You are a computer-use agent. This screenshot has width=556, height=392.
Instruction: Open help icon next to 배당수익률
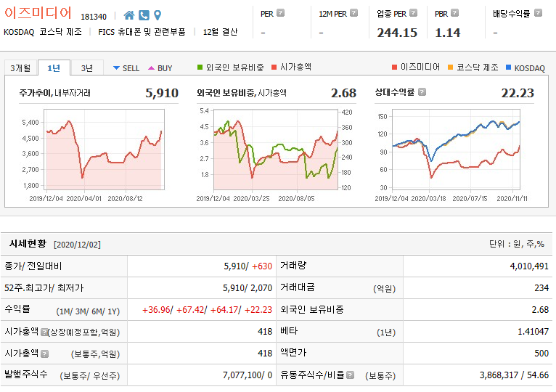tap(538, 13)
